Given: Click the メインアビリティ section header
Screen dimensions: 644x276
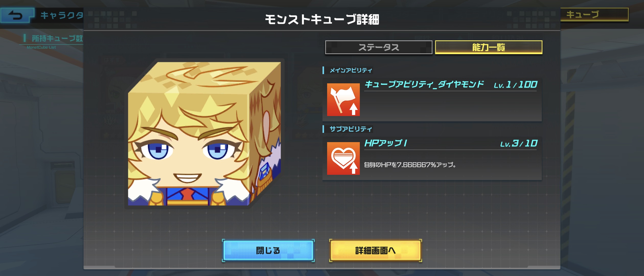Looking at the screenshot, I should [351, 70].
